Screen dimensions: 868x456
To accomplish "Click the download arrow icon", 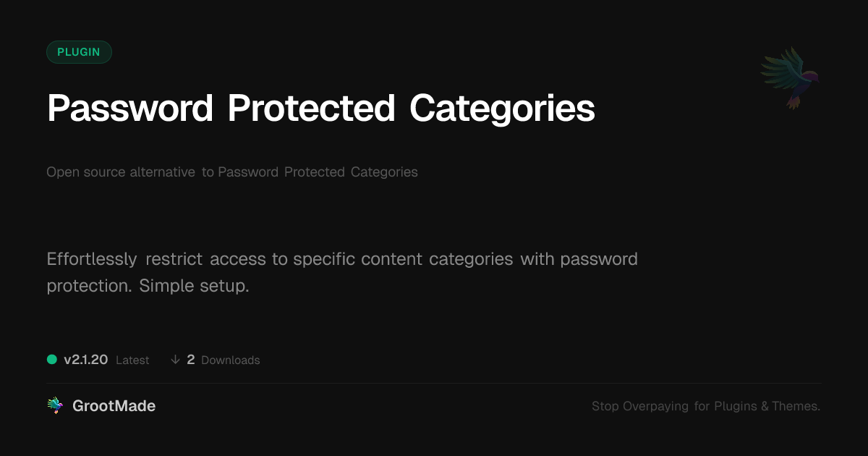I will click(x=175, y=360).
